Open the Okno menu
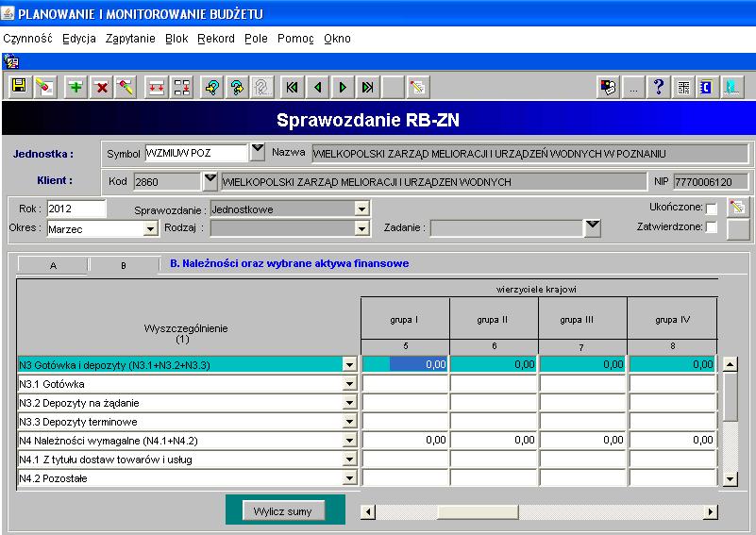This screenshot has width=756, height=535. (337, 39)
